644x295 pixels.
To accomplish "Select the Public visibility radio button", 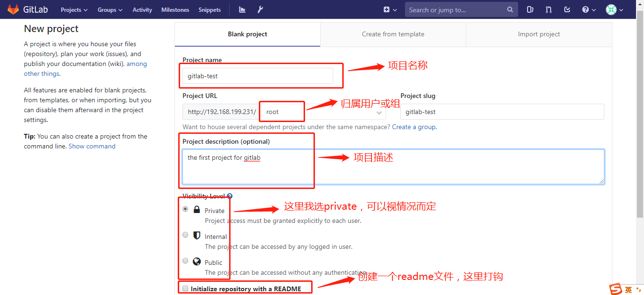I will pos(185,261).
